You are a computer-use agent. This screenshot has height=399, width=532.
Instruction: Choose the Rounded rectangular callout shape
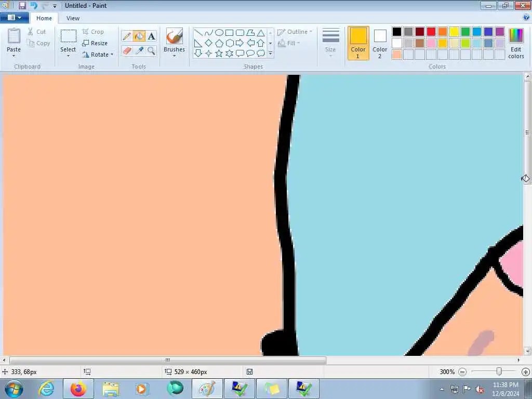pos(240,54)
